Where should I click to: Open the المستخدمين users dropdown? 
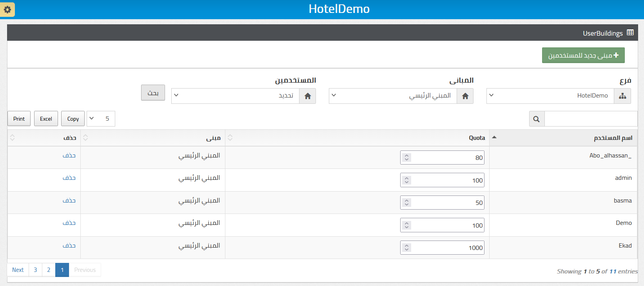(235, 96)
